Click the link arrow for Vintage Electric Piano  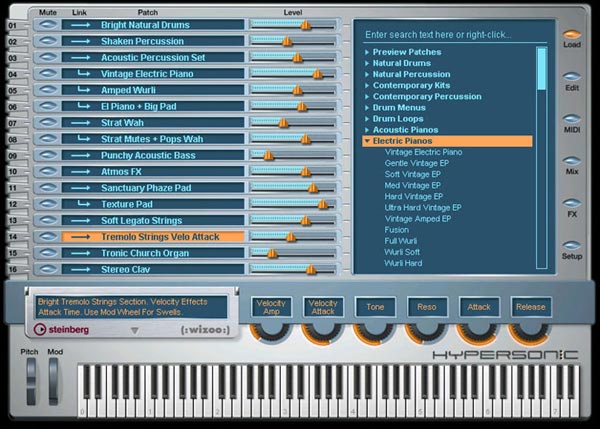click(79, 74)
